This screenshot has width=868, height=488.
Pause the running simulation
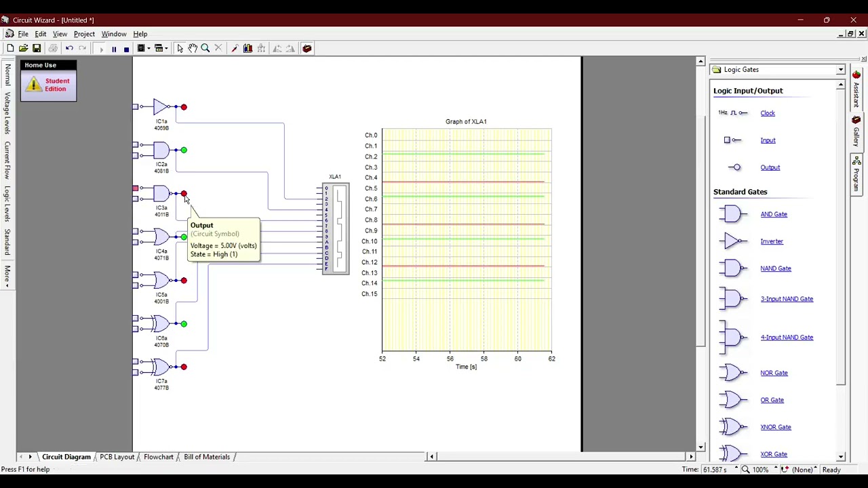point(114,49)
